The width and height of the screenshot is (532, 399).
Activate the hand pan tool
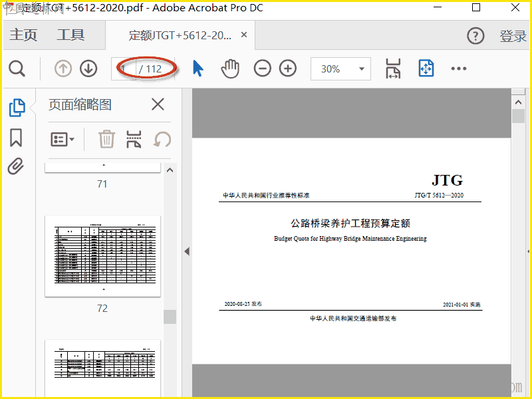coord(230,68)
